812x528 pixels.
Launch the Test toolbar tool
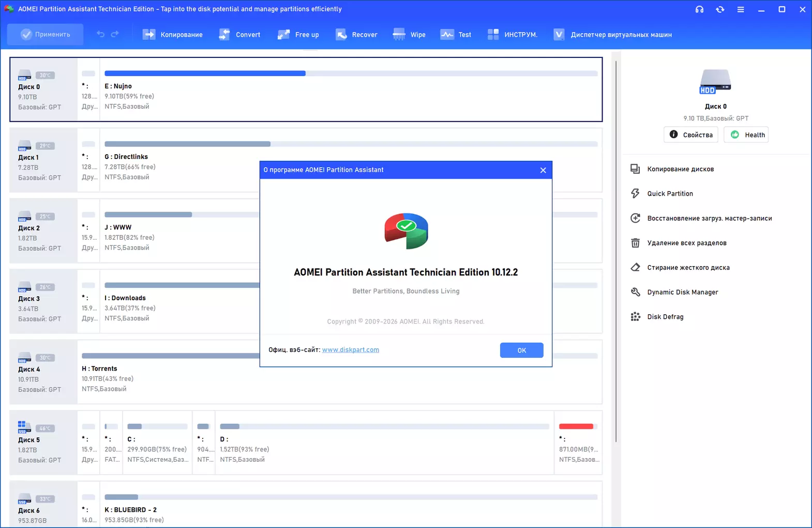(x=456, y=35)
